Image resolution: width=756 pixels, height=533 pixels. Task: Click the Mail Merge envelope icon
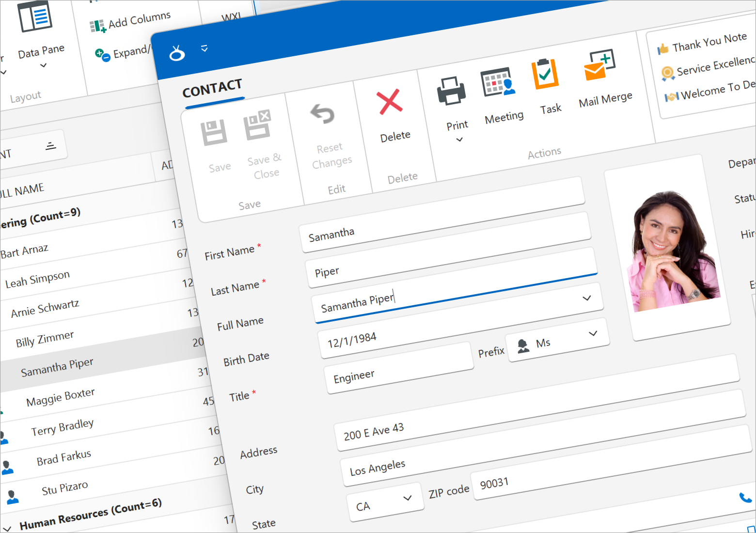[599, 64]
